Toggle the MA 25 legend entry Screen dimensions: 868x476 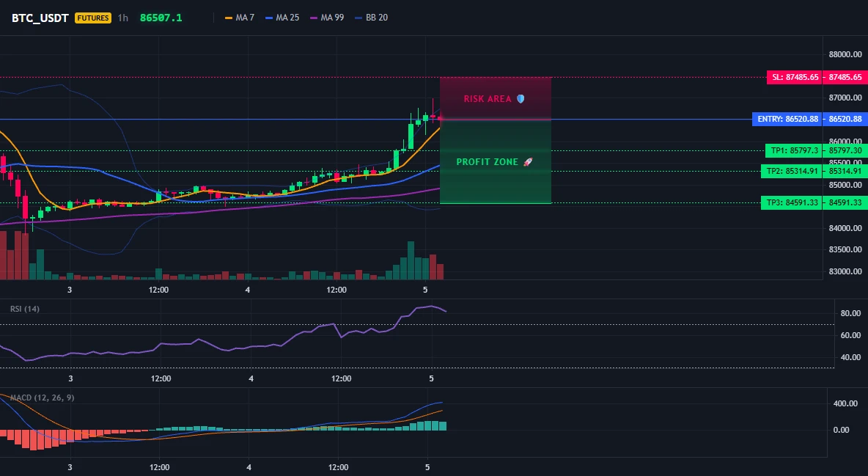tap(282, 18)
